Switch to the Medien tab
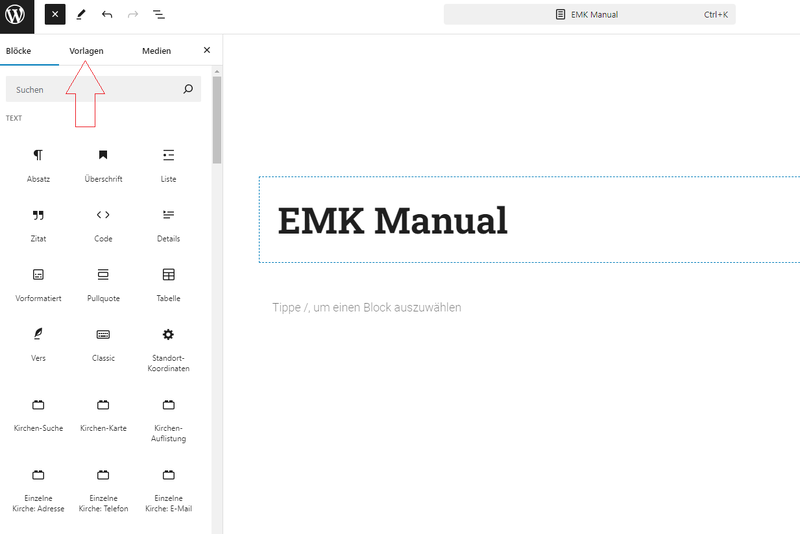800x534 pixels. pos(157,51)
